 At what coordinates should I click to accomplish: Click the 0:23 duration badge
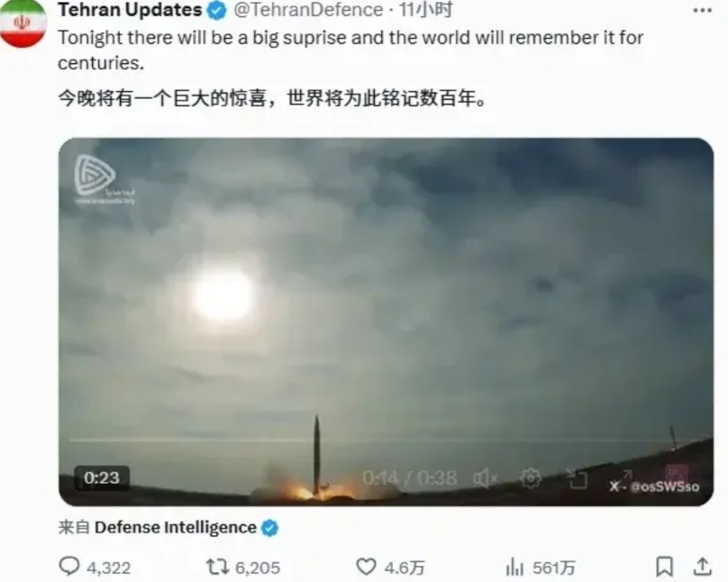coord(102,477)
